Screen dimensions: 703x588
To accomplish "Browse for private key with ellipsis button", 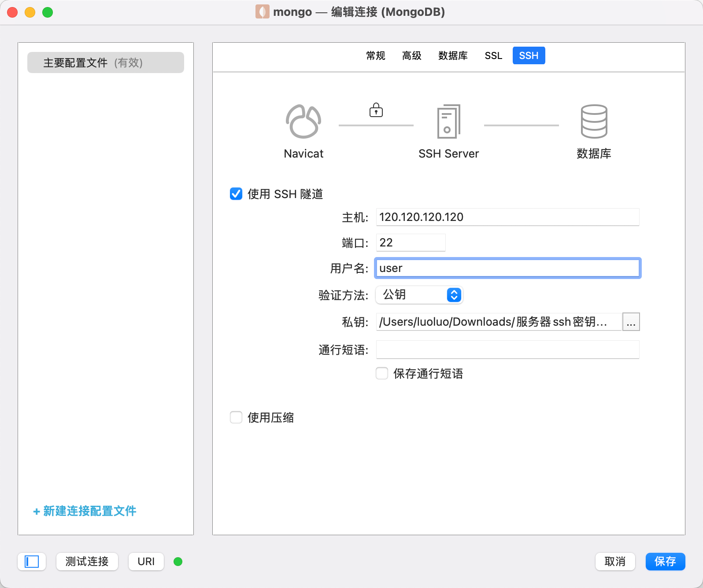I will [631, 322].
